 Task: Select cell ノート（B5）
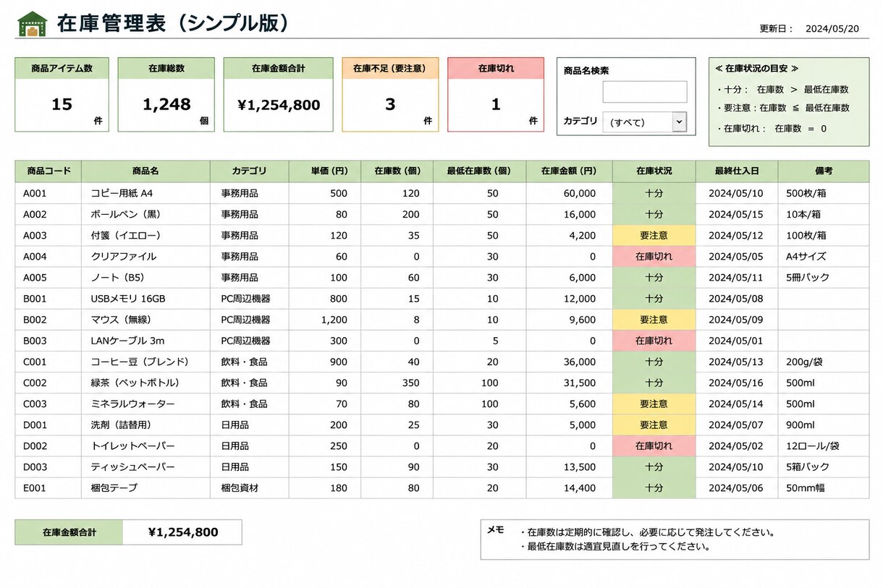(x=145, y=278)
